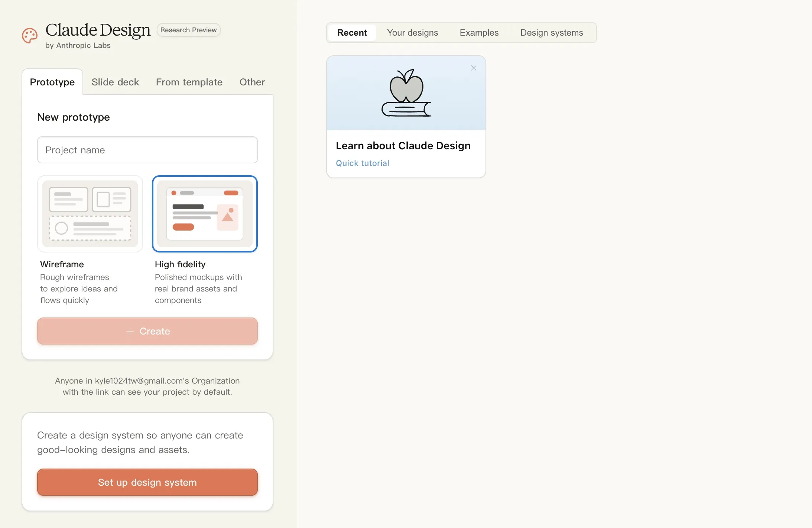The height and width of the screenshot is (528, 812).
Task: Dismiss the Learn about Claude Design card
Action: click(473, 68)
